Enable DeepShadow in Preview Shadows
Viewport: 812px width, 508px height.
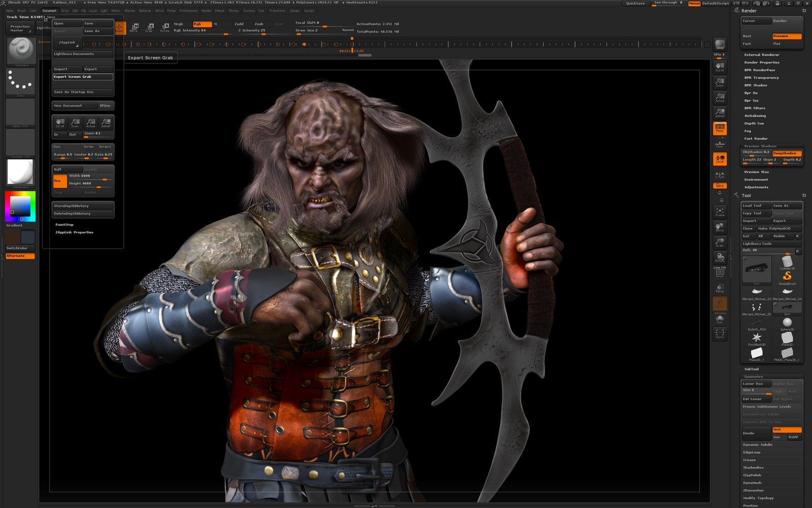[787, 153]
